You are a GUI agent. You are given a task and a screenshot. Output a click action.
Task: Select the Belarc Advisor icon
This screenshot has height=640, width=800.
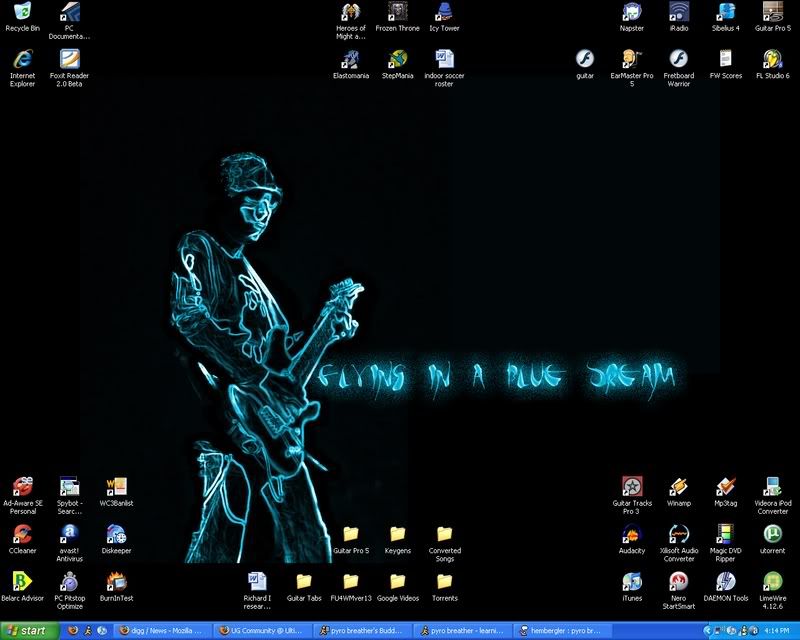pyautogui.click(x=22, y=582)
